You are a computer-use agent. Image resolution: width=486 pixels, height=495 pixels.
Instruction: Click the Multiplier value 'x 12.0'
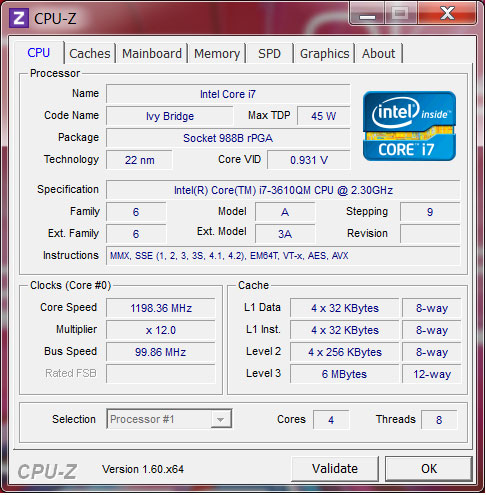pyautogui.click(x=161, y=330)
